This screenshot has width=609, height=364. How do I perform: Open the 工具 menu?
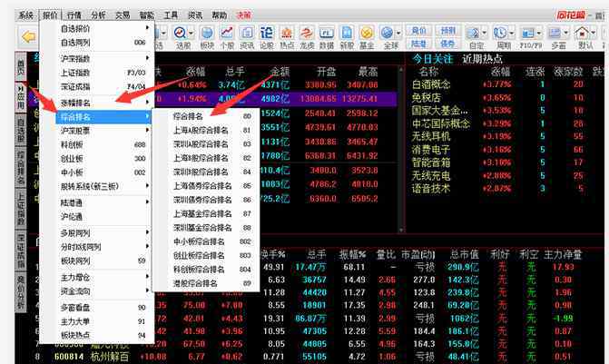coord(171,15)
